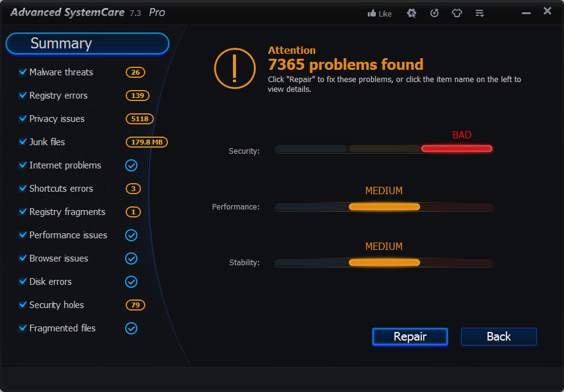Click the Stability MEDIUM bar

[x=384, y=263]
